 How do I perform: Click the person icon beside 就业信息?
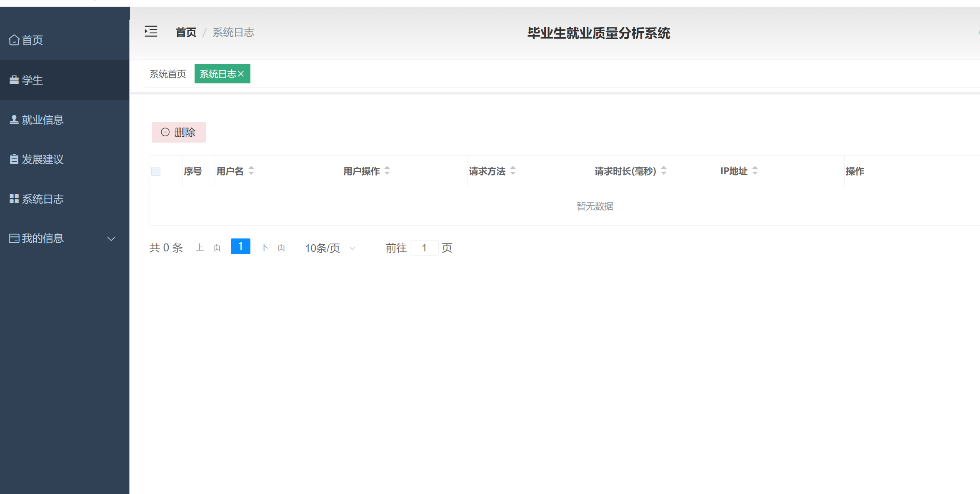click(x=14, y=120)
